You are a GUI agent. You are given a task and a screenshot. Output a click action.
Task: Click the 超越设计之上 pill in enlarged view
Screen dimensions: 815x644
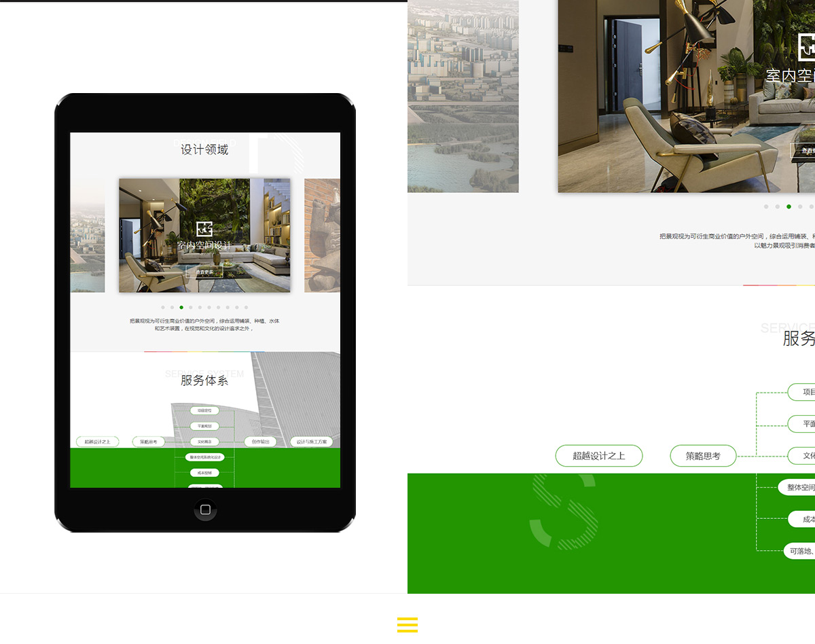(599, 456)
